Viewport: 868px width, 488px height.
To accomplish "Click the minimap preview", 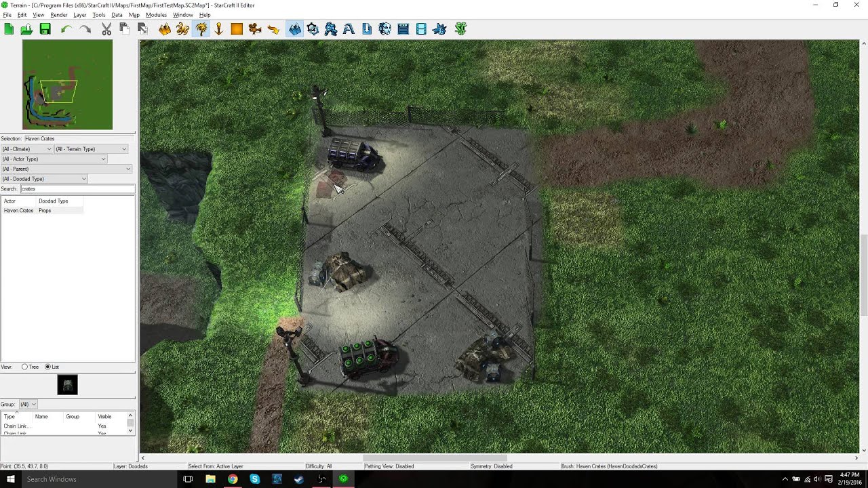I will tap(67, 85).
